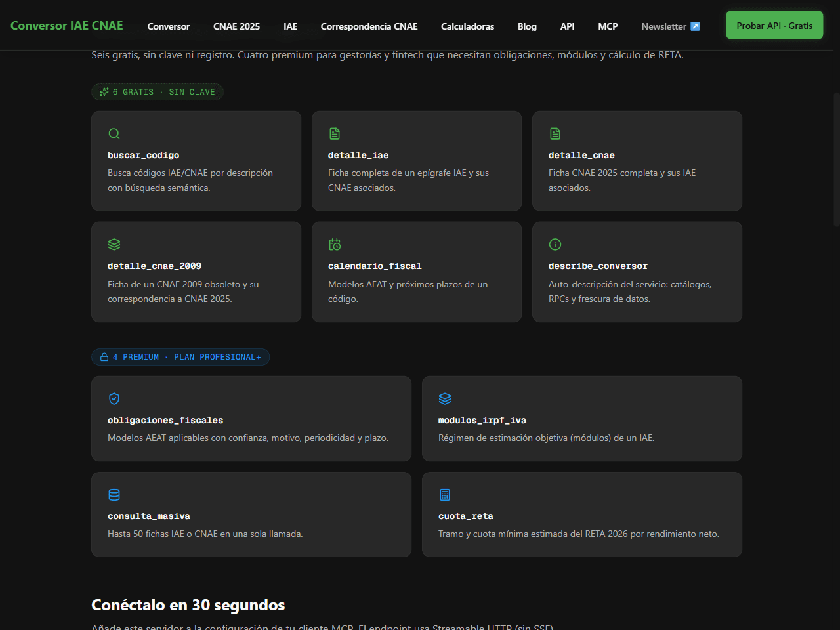Go to the IAE navigation item
This screenshot has width=840, height=630.
(x=291, y=26)
